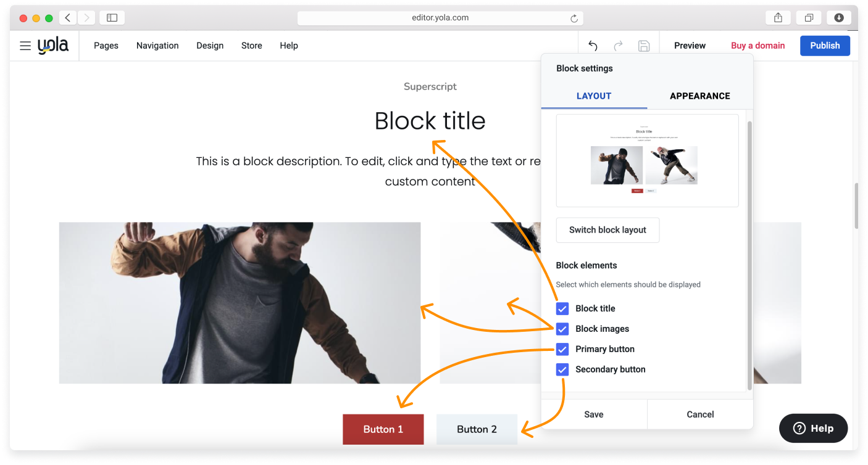Screen dimensions: 868x465
Task: Click the browser share icon
Action: [x=777, y=17]
